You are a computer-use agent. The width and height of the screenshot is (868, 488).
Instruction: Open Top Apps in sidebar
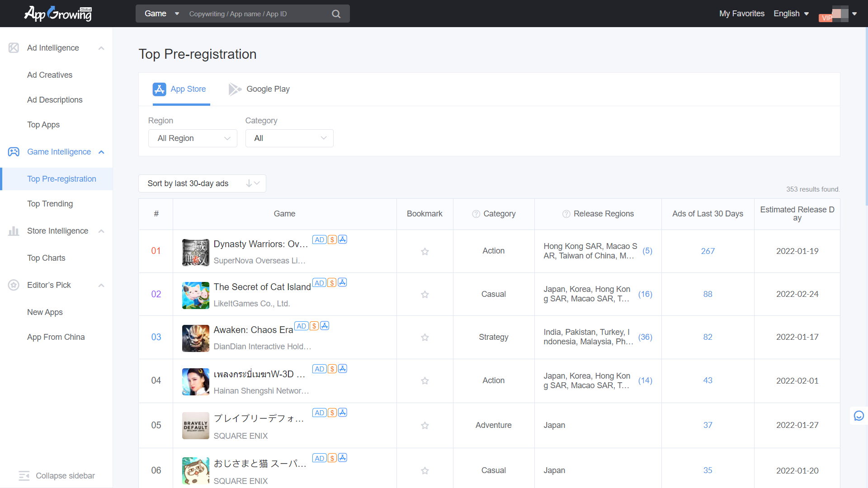[x=43, y=125]
